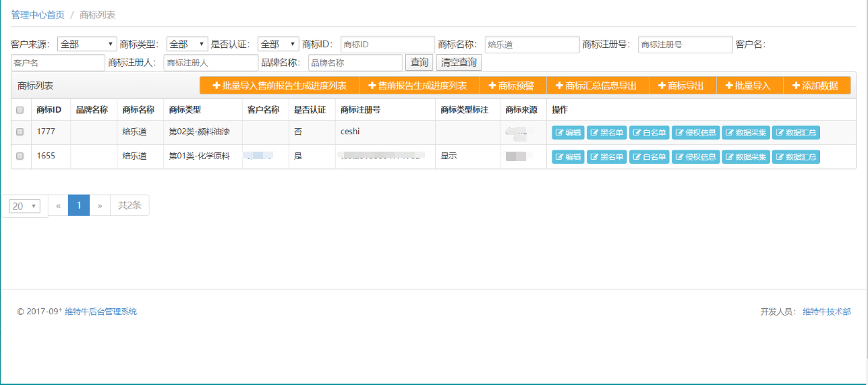
Task: Click 编辑 button for trademark 1777
Action: [568, 133]
